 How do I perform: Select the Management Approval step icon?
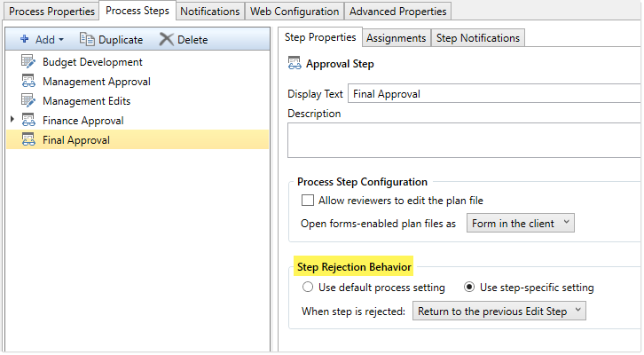28,82
